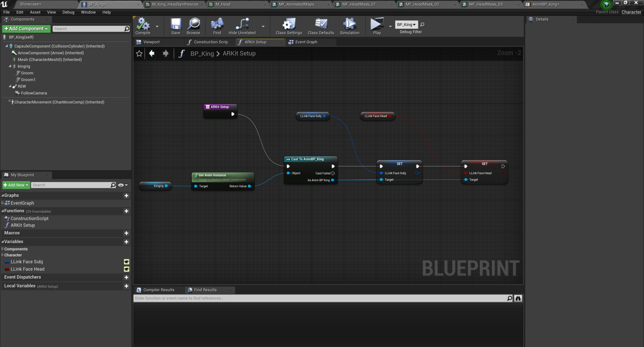Screen dimensions: 644x347
Task: Add a new macro with plus icon
Action: coord(126,233)
